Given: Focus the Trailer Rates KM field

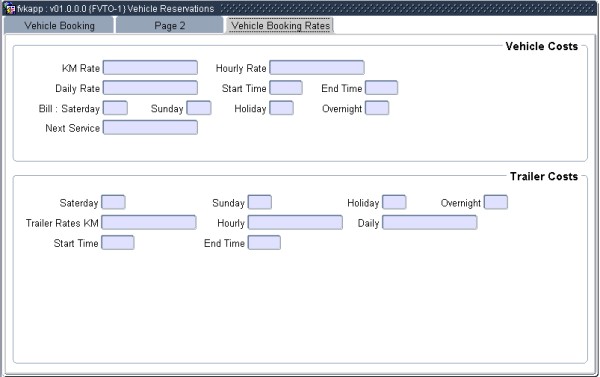Looking at the screenshot, I should point(149,222).
